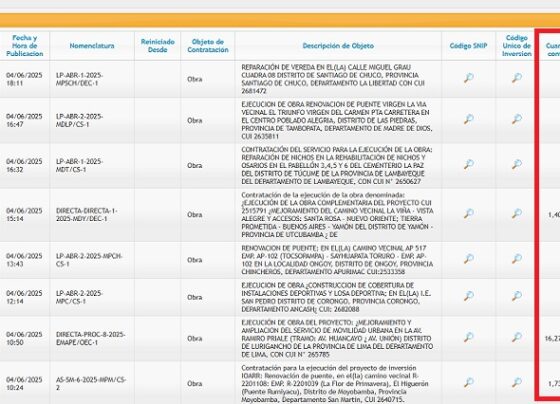The width and height of the screenshot is (560, 404).
Task: Click 'Obra' in the 15:14 row
Action: coord(195,215)
